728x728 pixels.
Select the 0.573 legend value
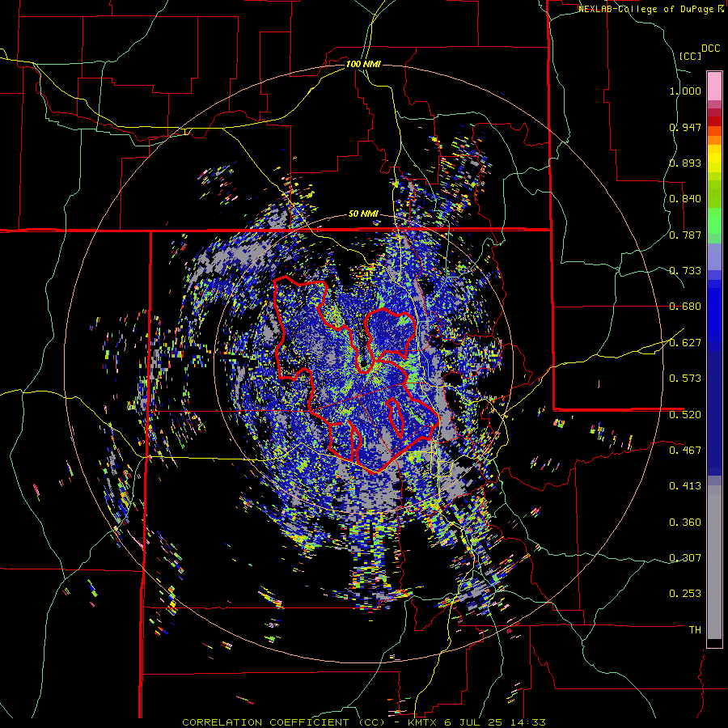[x=685, y=379]
